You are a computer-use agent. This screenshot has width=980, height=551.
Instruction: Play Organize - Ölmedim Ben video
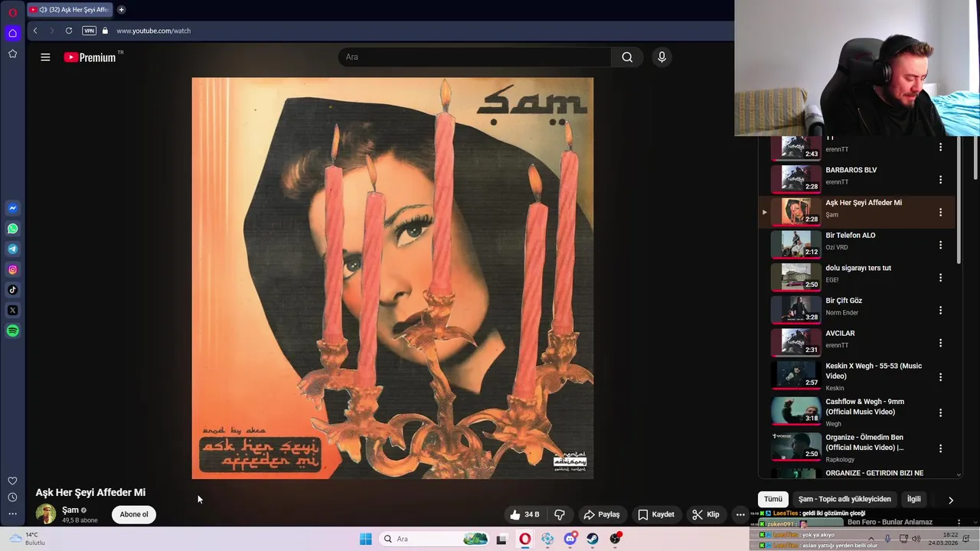(857, 448)
